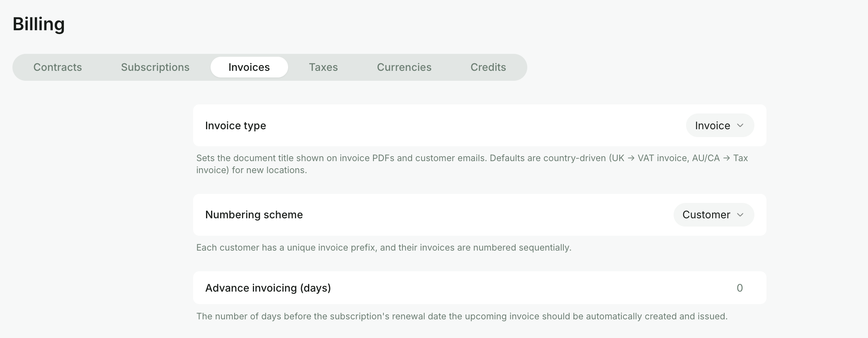Open the Numbering scheme Customer dropdown
868x338 pixels.
click(x=714, y=215)
